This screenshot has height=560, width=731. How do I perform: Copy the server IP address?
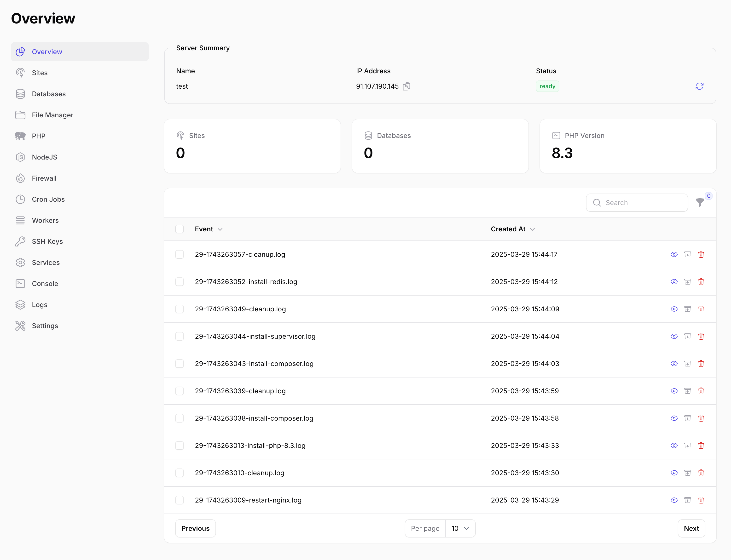(x=406, y=86)
